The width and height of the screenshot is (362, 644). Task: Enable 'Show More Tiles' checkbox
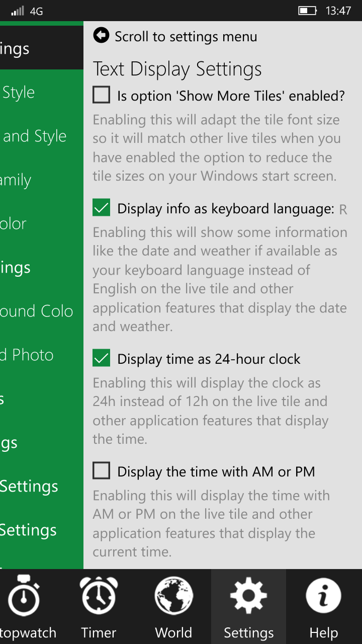pyautogui.click(x=101, y=95)
